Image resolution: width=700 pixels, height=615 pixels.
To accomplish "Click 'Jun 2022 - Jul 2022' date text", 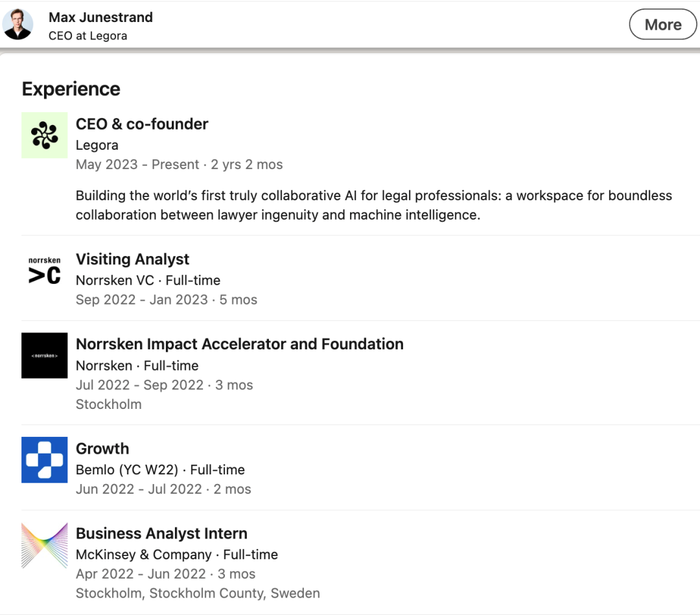I will 139,489.
